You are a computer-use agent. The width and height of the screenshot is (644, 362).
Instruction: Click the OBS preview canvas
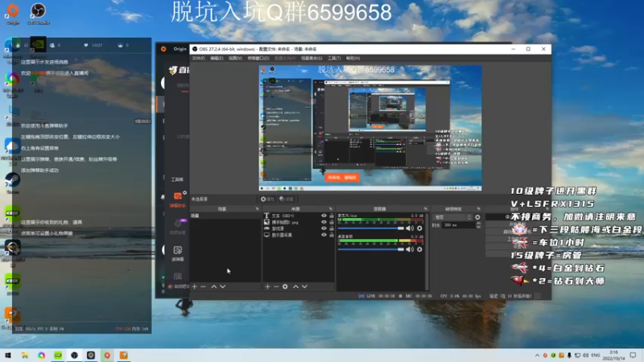click(370, 128)
